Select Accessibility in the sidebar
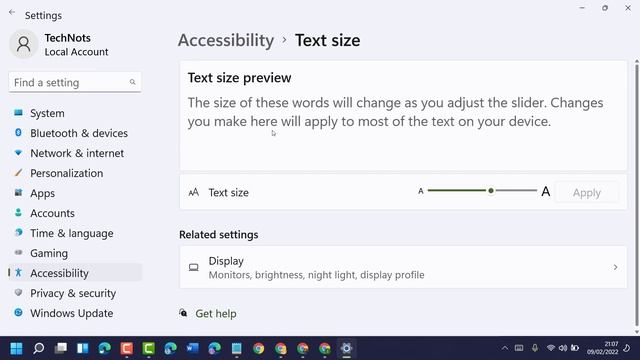Viewport: 640px width, 360px height. (75, 273)
